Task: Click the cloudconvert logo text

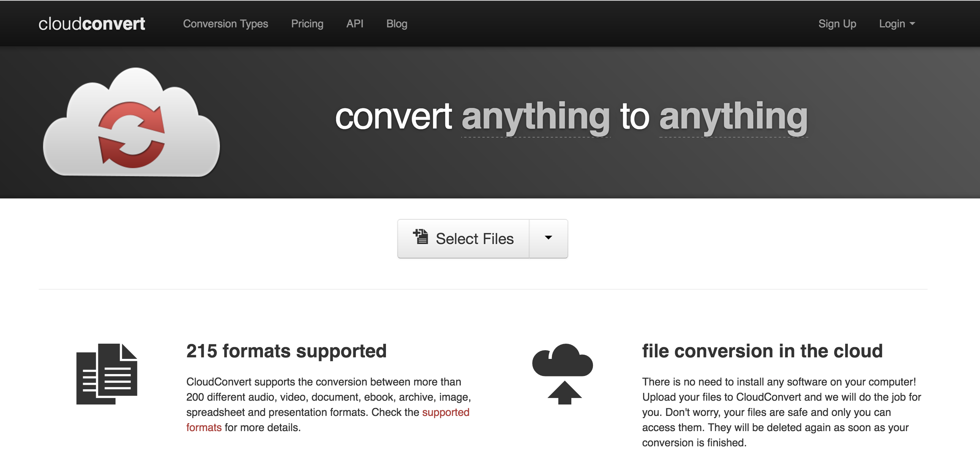Action: pos(92,24)
